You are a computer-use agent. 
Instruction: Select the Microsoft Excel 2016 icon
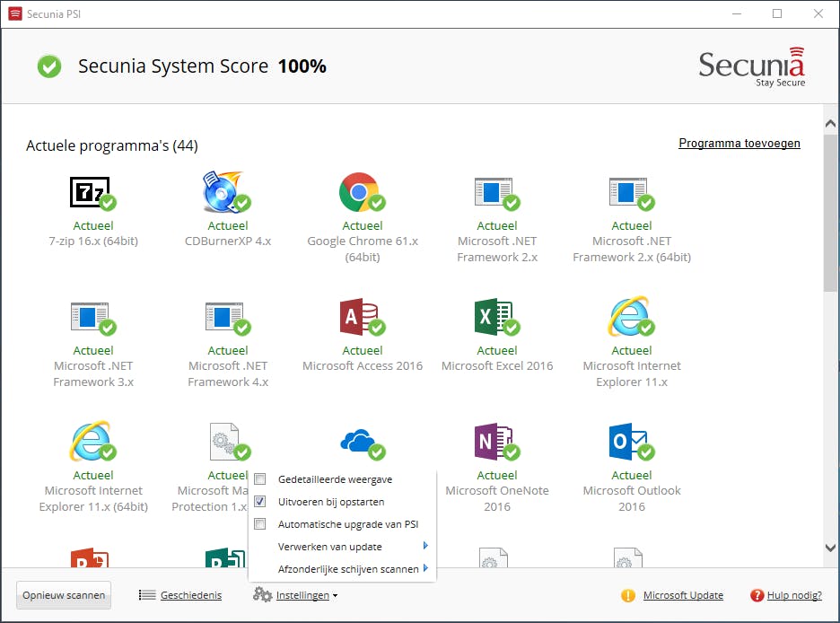[496, 317]
